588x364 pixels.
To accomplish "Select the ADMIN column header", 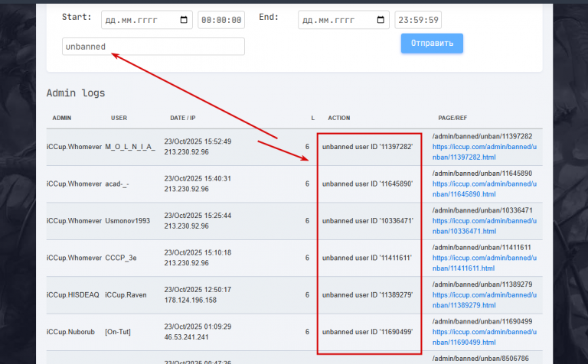I will coord(62,118).
